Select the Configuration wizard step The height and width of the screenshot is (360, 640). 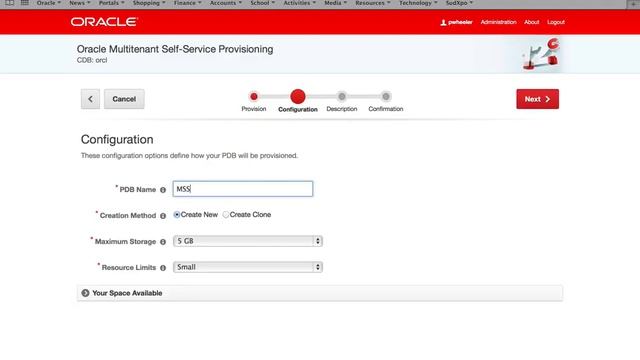[x=298, y=97]
